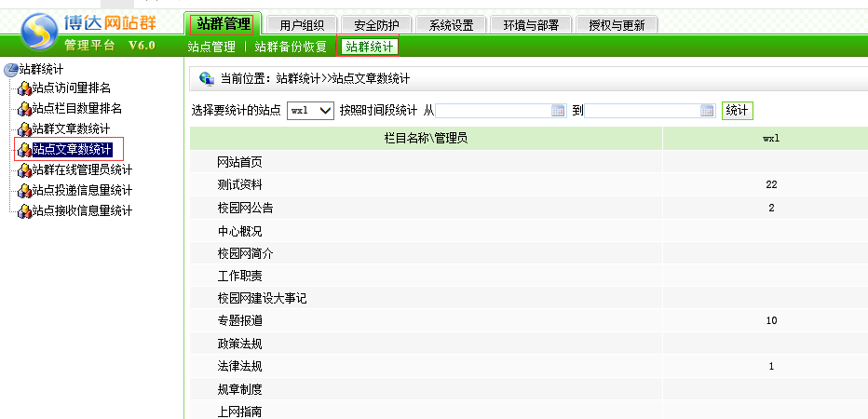868x419 pixels.
Task: Go to the 授权与更新 tab
Action: (616, 25)
